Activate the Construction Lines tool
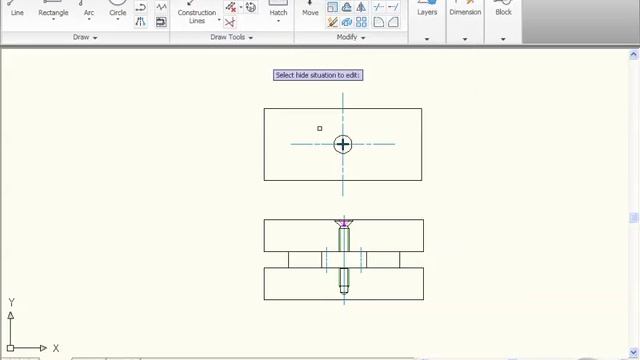Viewport: 640px width, 360px height. (197, 12)
